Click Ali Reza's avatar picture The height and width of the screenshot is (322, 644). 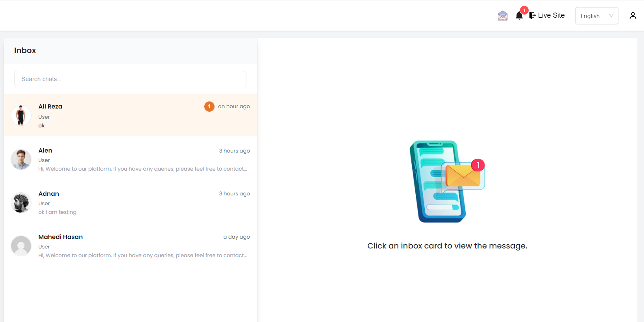point(21,116)
